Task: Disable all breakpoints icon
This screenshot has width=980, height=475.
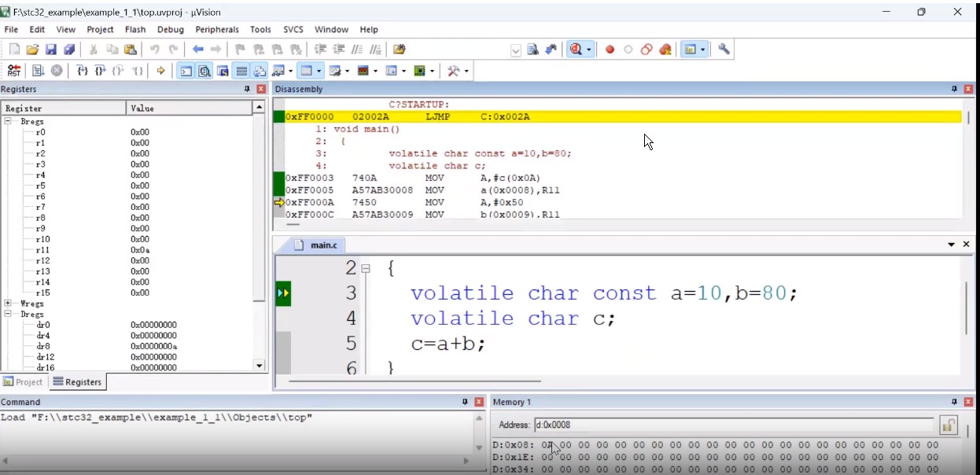Action: pyautogui.click(x=647, y=49)
